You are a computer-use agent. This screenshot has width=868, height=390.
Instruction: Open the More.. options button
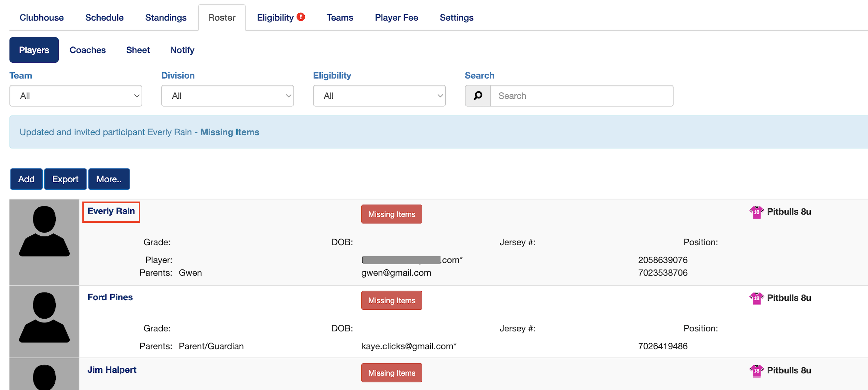[109, 179]
